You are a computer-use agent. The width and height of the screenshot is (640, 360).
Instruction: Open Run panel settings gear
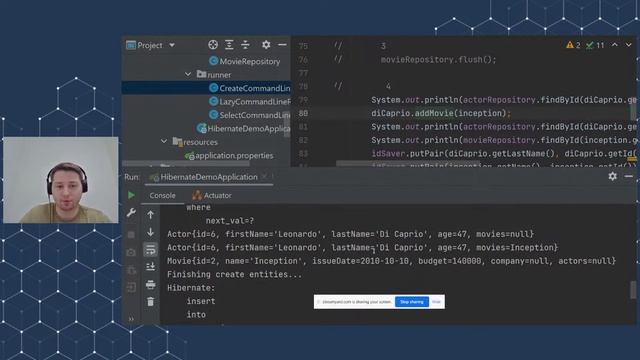(613, 176)
